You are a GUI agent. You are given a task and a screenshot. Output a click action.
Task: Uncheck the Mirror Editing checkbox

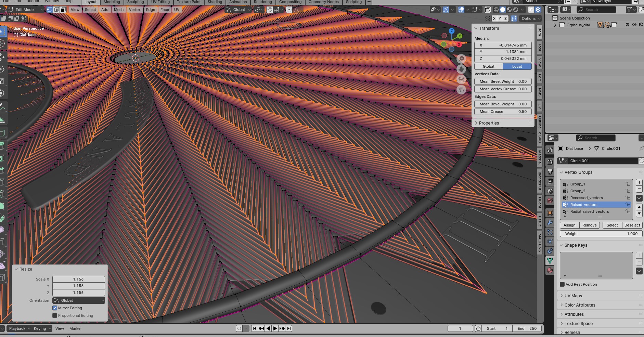tap(55, 308)
